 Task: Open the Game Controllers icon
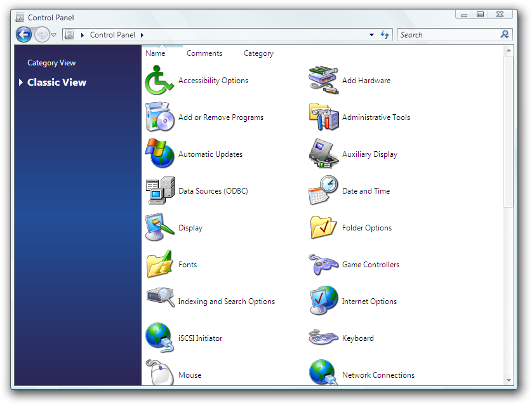point(323,265)
